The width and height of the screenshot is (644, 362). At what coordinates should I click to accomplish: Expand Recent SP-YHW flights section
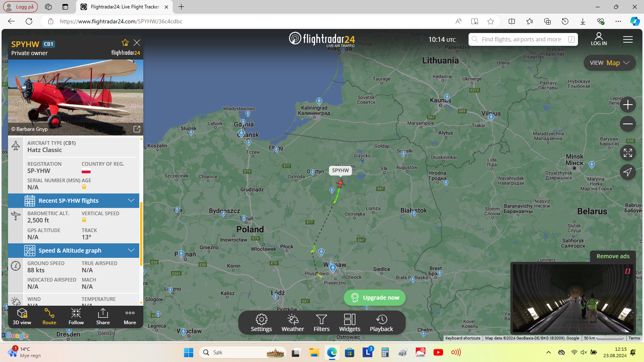click(x=74, y=200)
